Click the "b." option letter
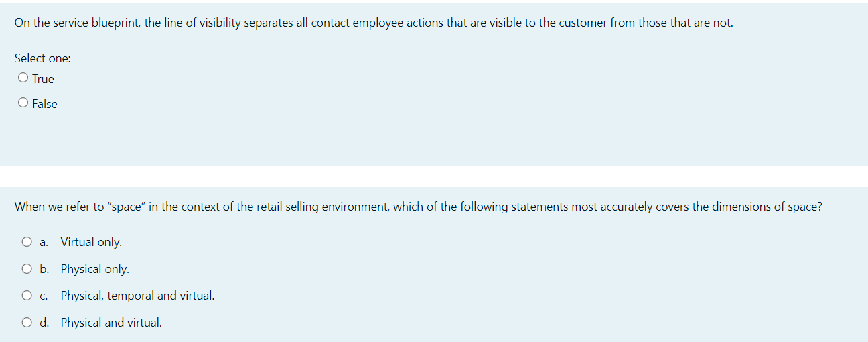 tap(44, 269)
